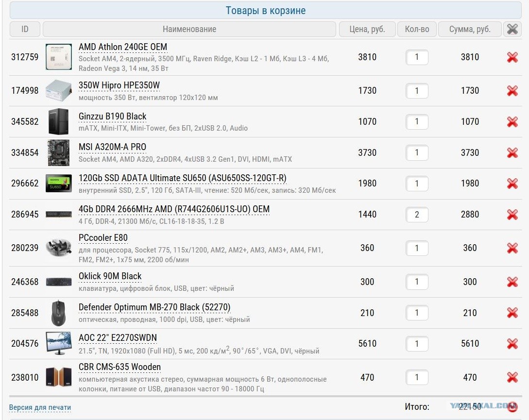Viewport: 529px width, 420px height.
Task: Remove ADATA Ultimate SU650 SSD from cart
Action: (512, 184)
